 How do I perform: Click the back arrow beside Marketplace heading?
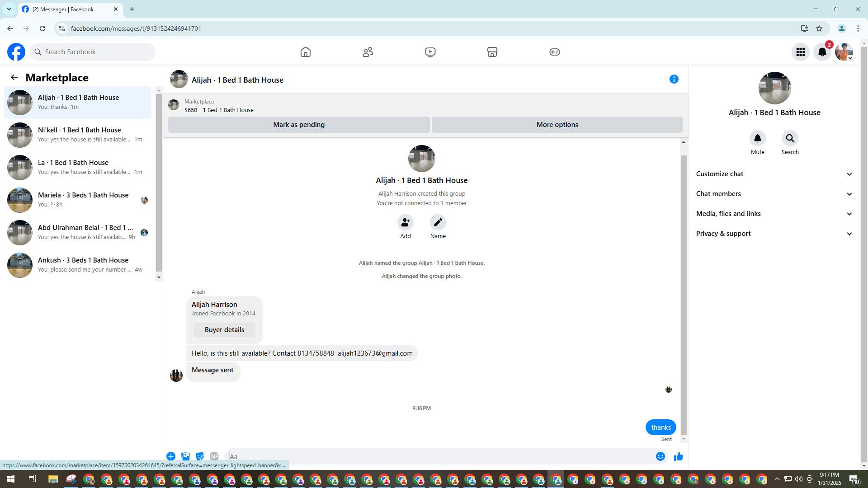(x=14, y=78)
